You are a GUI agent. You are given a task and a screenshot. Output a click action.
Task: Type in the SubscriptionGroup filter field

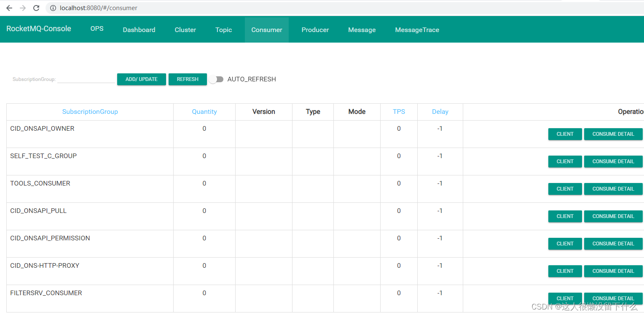(x=86, y=79)
